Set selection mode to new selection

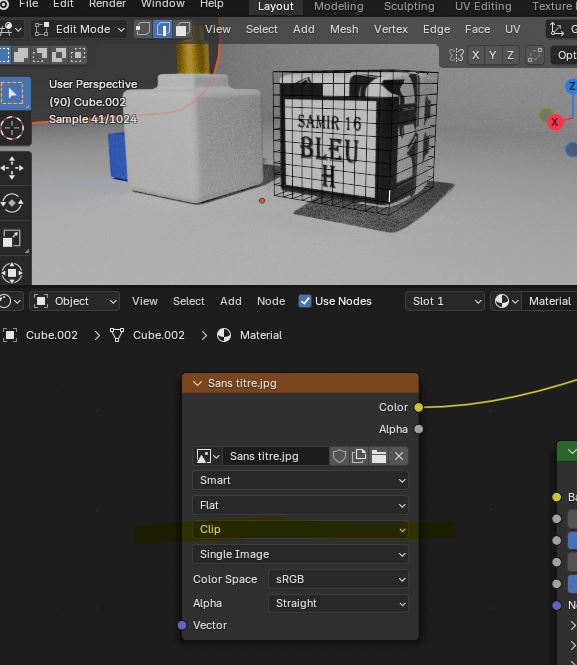4,55
